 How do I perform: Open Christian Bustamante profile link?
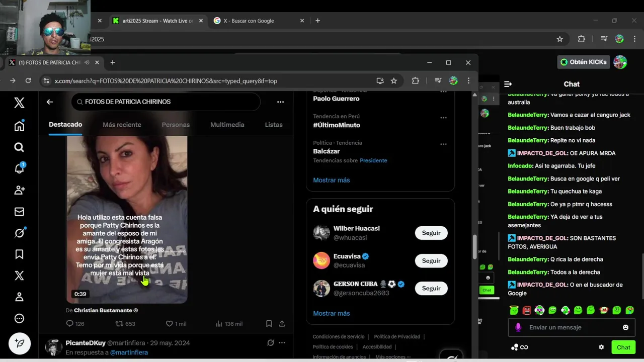106,310
